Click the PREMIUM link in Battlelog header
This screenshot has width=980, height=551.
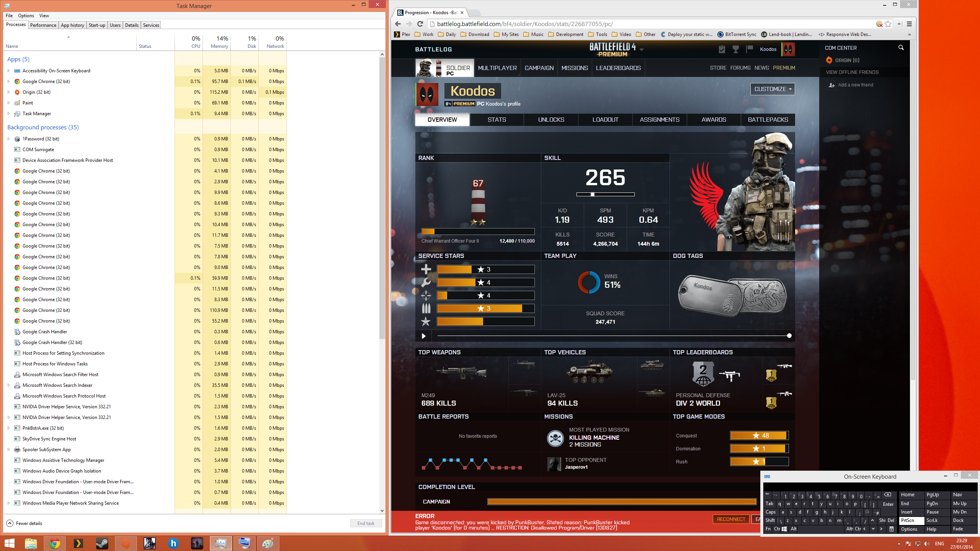click(784, 68)
